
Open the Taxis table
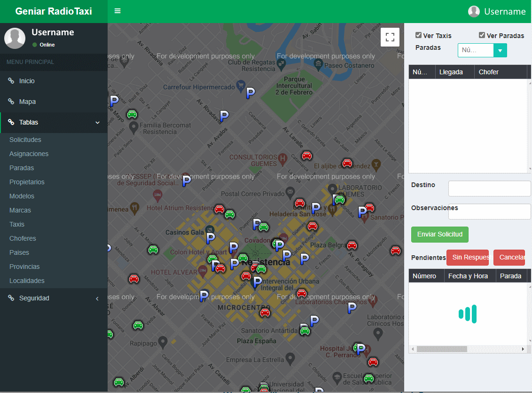pyautogui.click(x=17, y=224)
